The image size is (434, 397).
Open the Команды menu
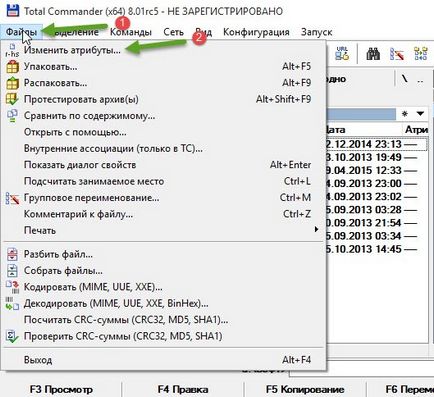point(131,32)
